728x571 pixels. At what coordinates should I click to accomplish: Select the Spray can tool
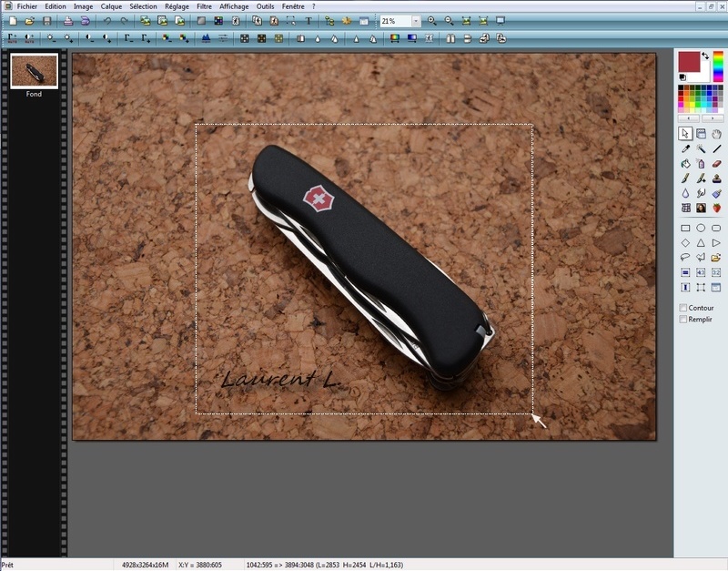pyautogui.click(x=701, y=164)
